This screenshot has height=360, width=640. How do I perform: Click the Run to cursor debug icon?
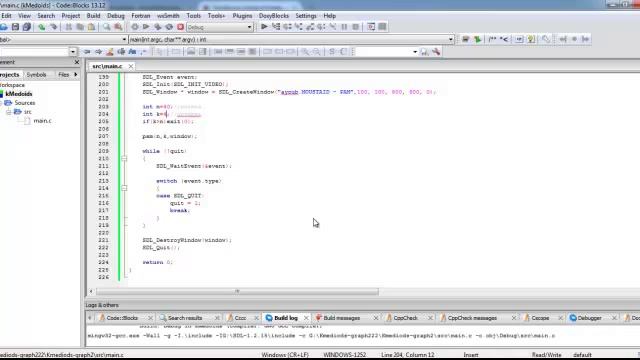(x=276, y=27)
